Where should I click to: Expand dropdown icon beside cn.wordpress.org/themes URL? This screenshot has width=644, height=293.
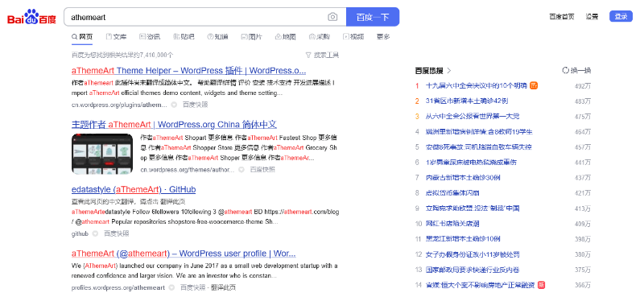click(242, 169)
